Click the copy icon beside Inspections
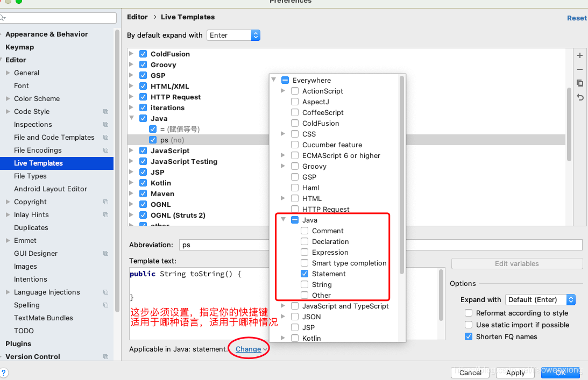588x380 pixels. (x=106, y=124)
